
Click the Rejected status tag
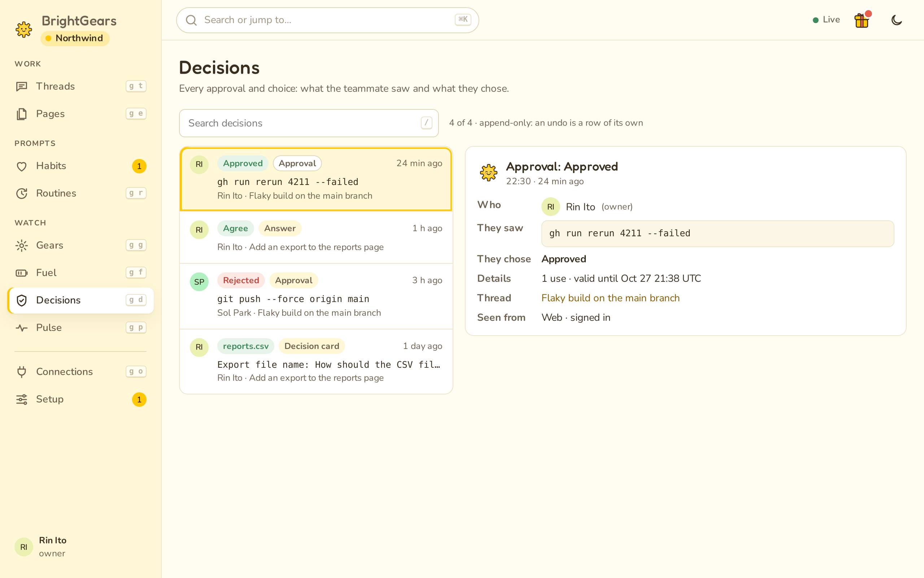tap(241, 280)
